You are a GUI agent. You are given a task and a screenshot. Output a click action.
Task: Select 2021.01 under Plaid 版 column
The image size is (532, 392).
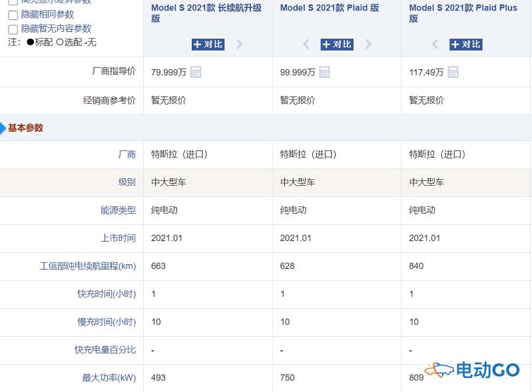coord(296,238)
